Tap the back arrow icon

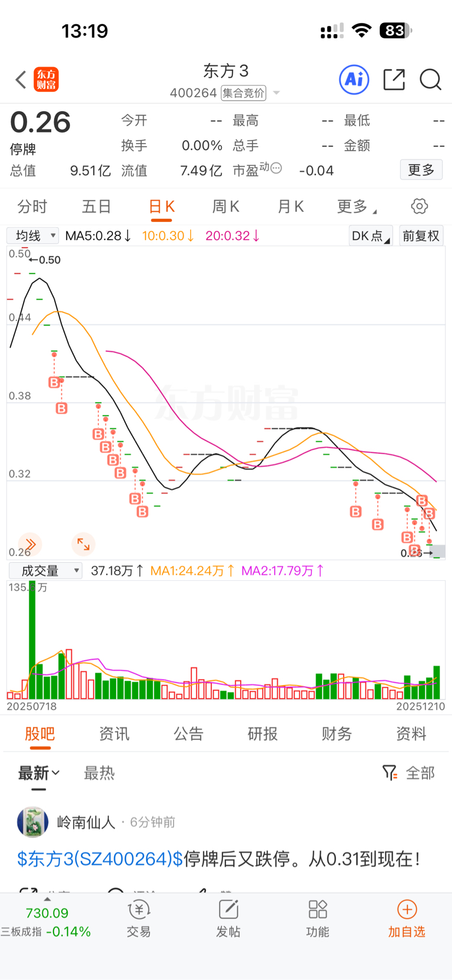(21, 79)
